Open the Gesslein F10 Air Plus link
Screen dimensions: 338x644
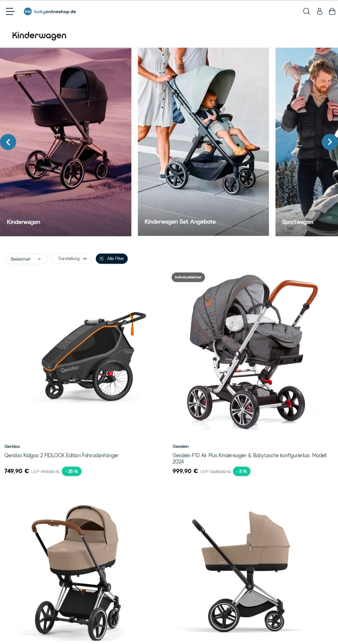tap(249, 458)
